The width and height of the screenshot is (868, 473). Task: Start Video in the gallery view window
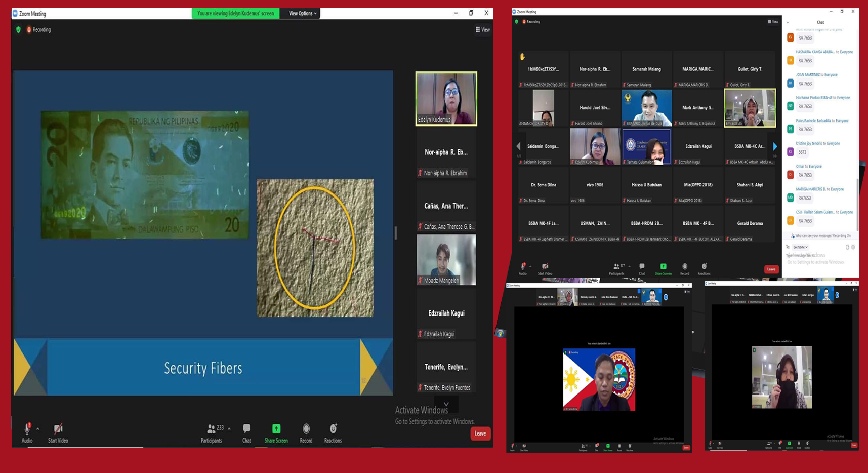(545, 268)
